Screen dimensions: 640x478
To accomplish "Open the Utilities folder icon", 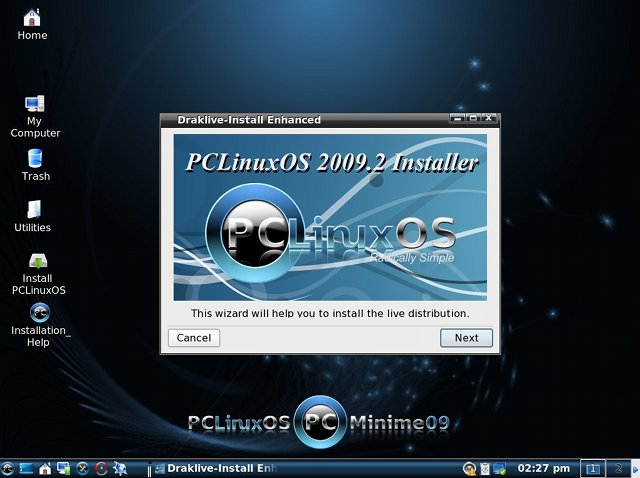I will point(33,217).
